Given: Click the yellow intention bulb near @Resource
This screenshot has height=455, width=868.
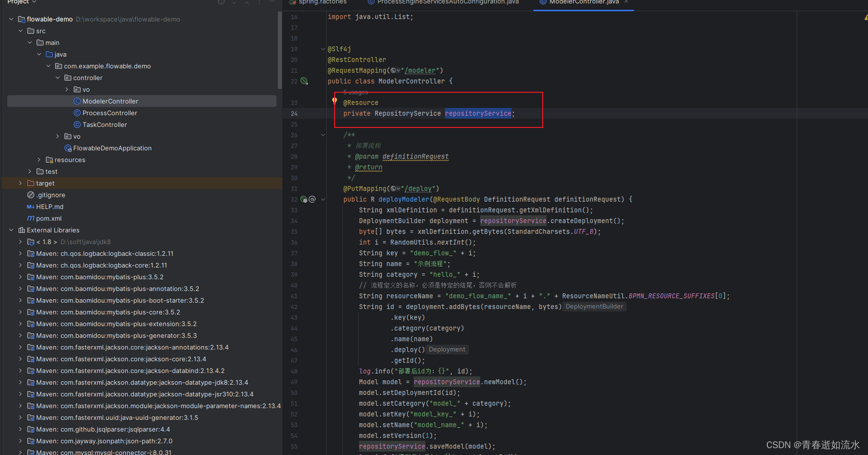Looking at the screenshot, I should click(335, 101).
